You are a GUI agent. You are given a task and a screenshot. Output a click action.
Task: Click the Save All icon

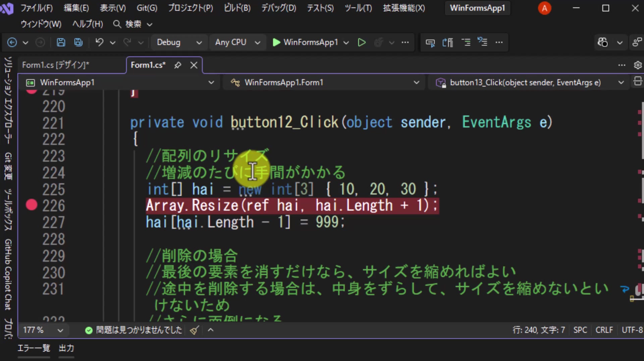pos(78,42)
